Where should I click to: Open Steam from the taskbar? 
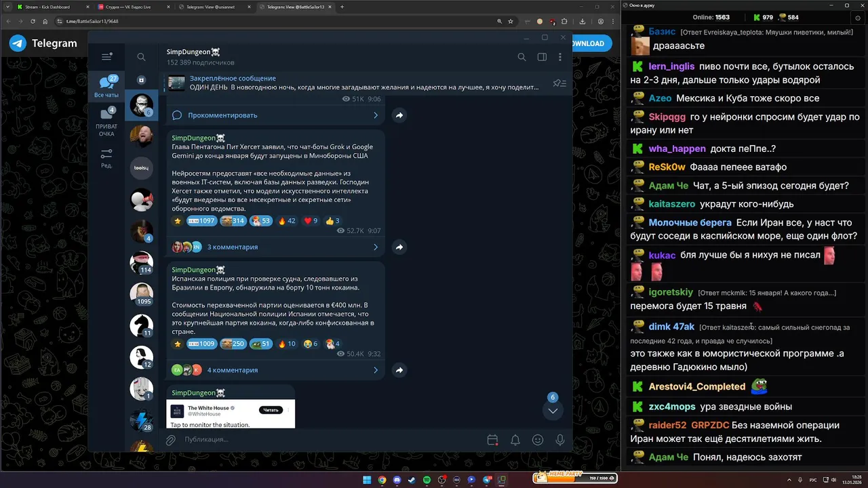pyautogui.click(x=412, y=480)
